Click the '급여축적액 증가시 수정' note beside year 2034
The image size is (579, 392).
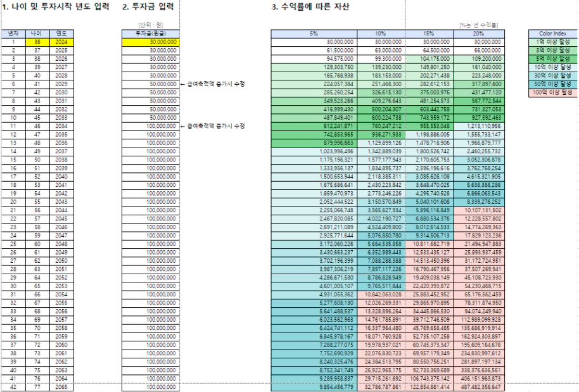coord(216,126)
